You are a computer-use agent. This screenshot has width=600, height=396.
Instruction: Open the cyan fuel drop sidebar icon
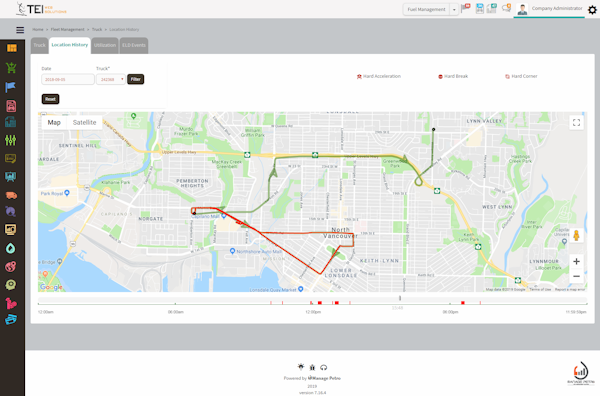point(11,249)
